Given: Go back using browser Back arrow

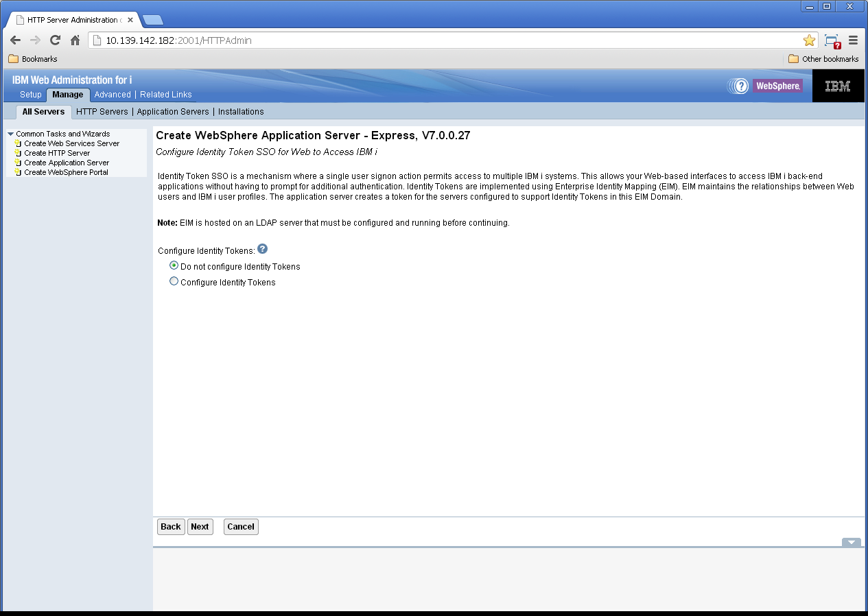Looking at the screenshot, I should click(15, 40).
